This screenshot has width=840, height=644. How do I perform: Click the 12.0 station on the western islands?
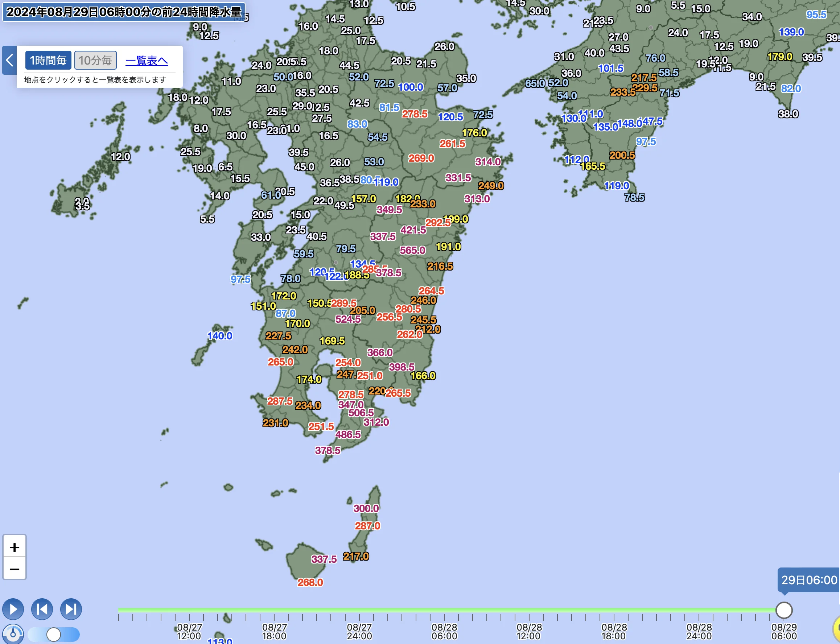click(120, 156)
